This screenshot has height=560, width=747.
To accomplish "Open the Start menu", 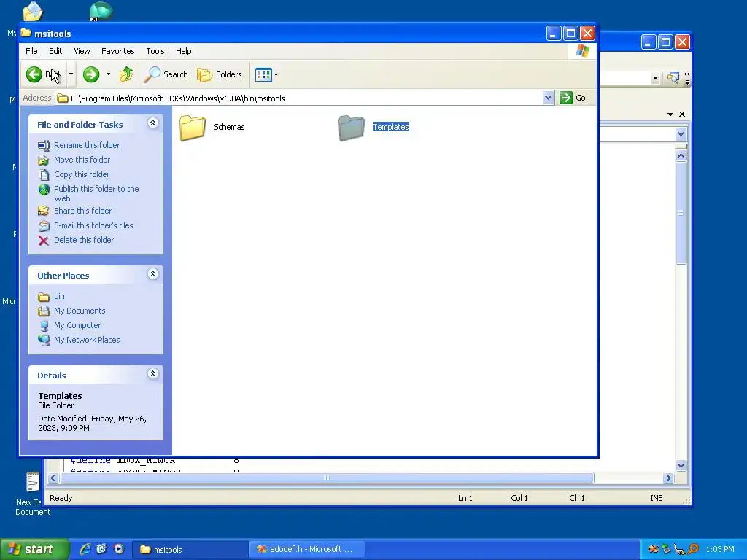I will tap(34, 550).
